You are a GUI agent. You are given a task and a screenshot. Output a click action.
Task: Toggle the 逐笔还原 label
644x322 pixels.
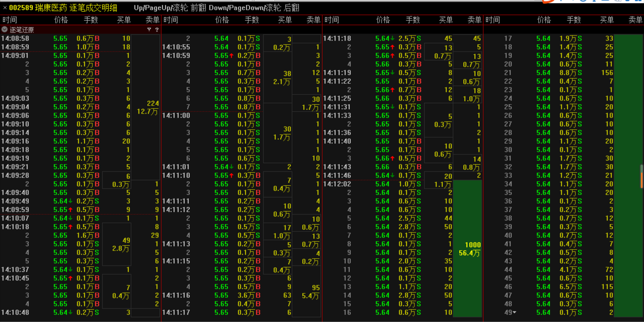pyautogui.click(x=22, y=30)
